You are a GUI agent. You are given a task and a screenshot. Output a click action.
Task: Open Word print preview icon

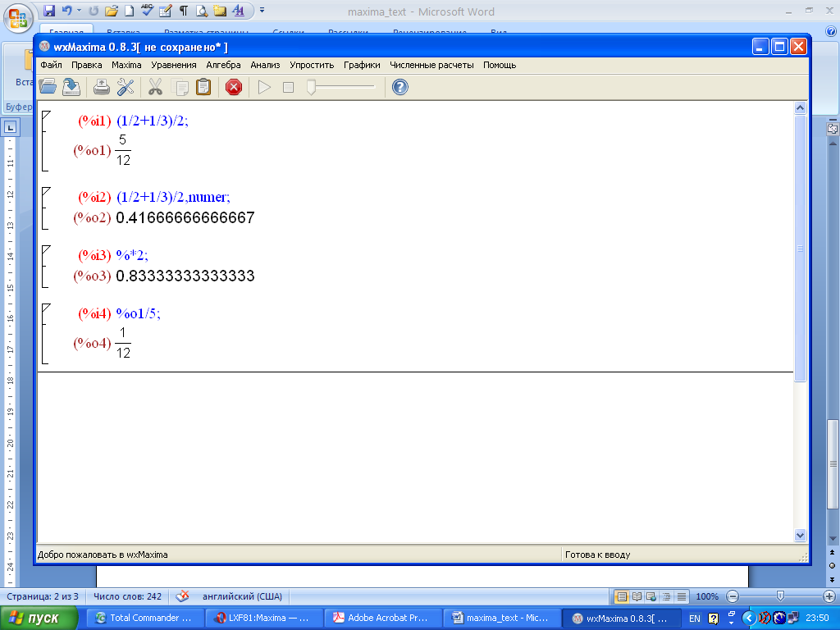pyautogui.click(x=202, y=10)
